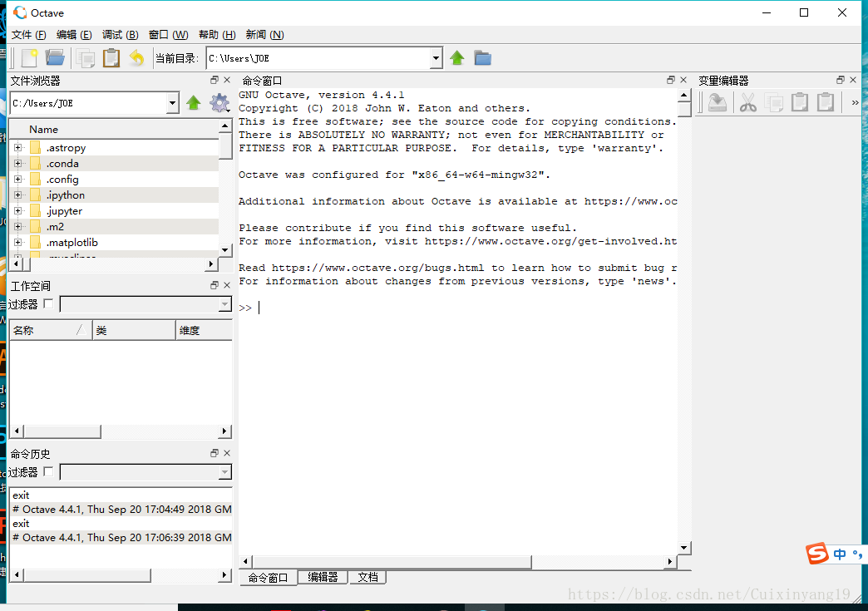Click command window scroll down arrow
868x611 pixels.
684,548
